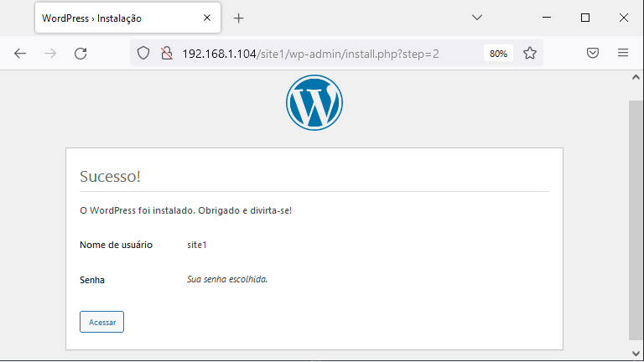This screenshot has height=362, width=644.
Task: Save the page to Pocket
Action: 593,53
